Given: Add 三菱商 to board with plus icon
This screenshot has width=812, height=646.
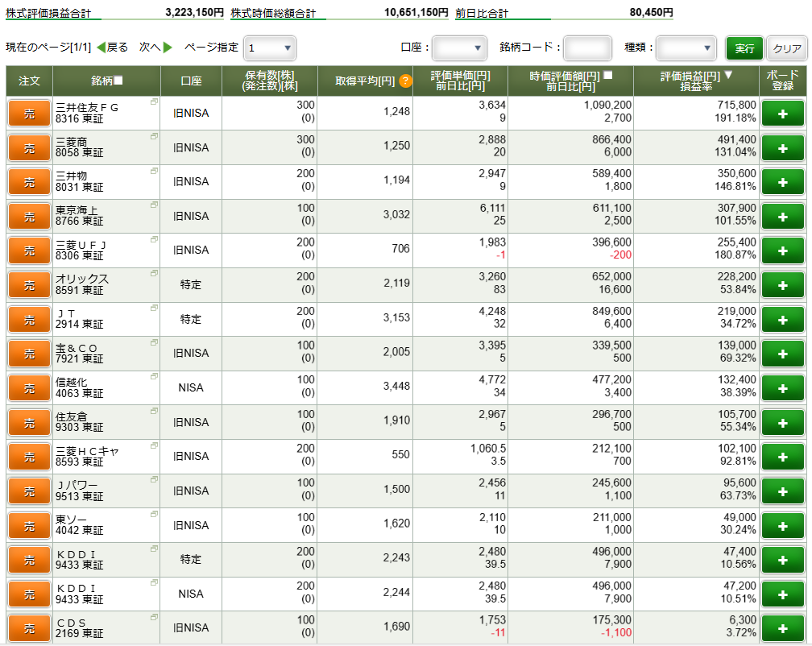Looking at the screenshot, I should (782, 148).
